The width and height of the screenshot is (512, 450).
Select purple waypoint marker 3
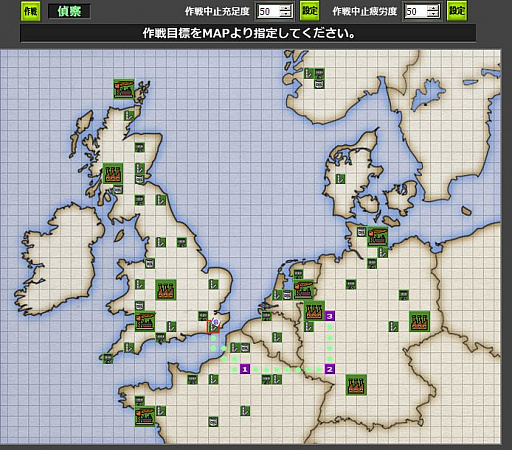[330, 316]
